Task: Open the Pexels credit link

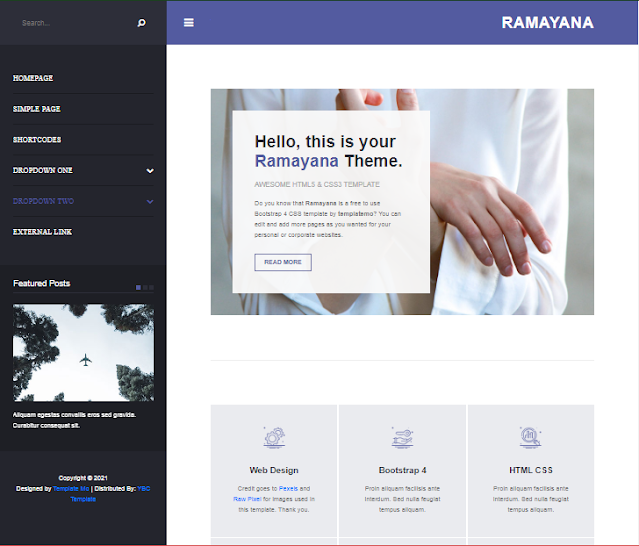Action: click(x=289, y=489)
